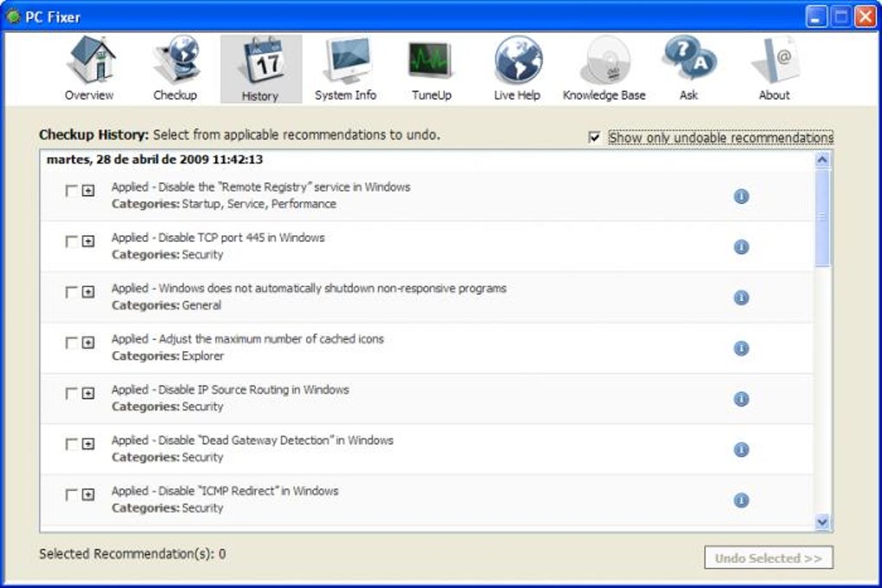Click info icon for IP Source Routing entry
Viewport: 882px width, 588px height.
741,399
